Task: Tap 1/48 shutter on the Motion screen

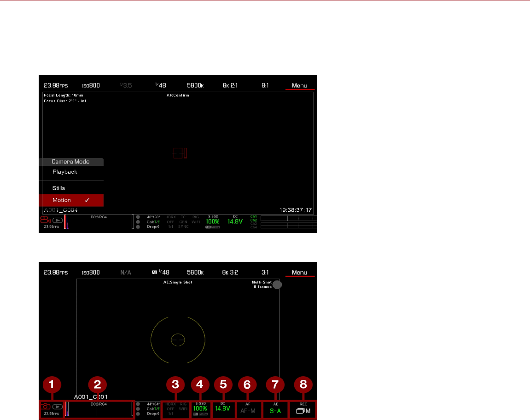Action: (161, 86)
